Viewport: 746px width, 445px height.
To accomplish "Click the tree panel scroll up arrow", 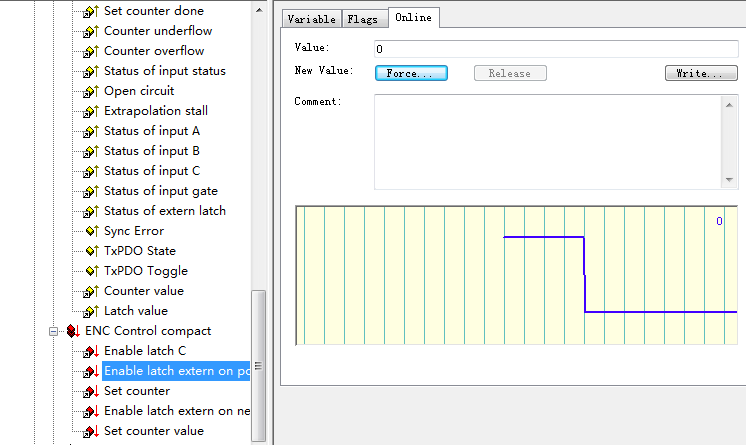I will 259,10.
